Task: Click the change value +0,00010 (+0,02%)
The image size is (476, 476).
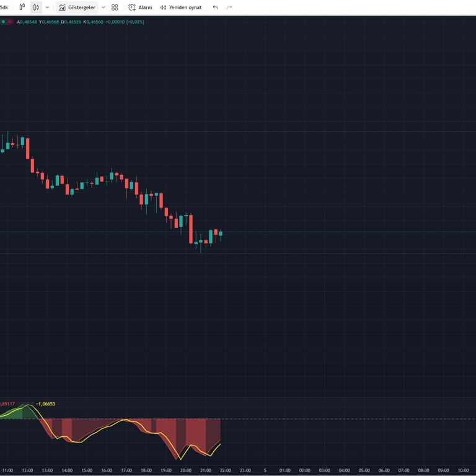Action: coord(125,22)
